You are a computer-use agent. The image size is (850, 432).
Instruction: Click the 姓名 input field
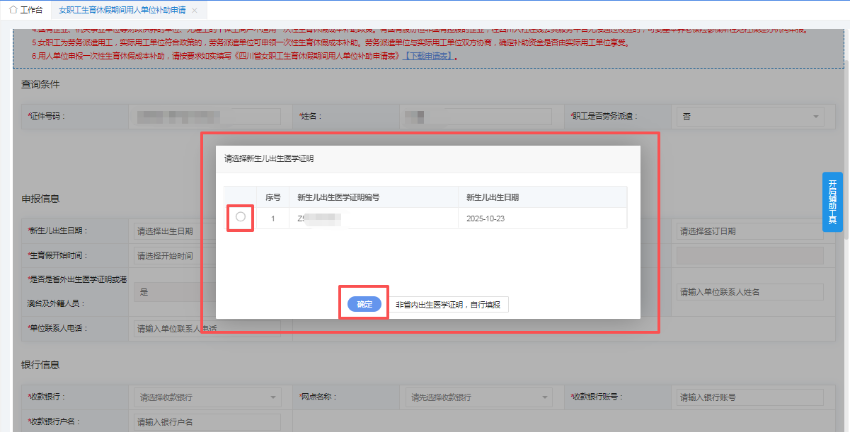coord(478,117)
